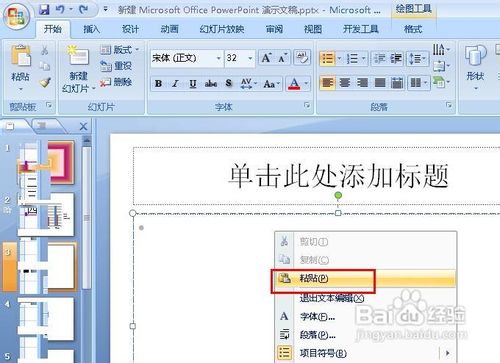
Task: Redo the last action
Action: pyautogui.click(x=83, y=10)
